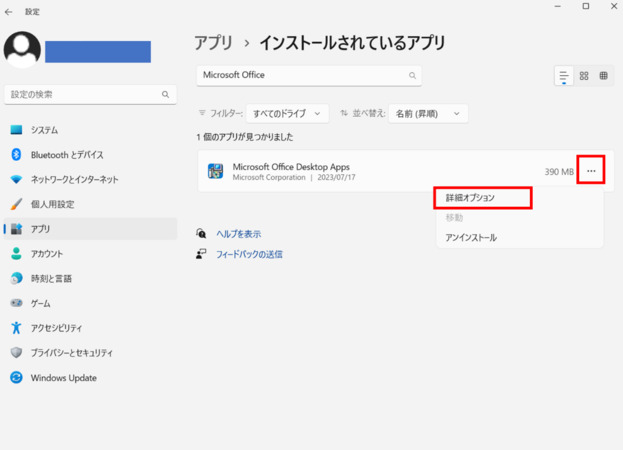The image size is (623, 450).
Task: Open システム in the sidebar
Action: click(90, 130)
